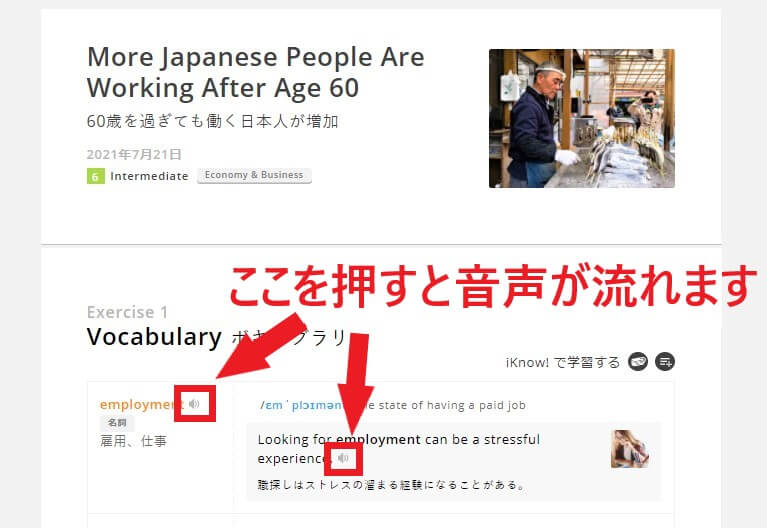Click the Japanese subtitle 60歳を過ぎても働く日本人が増加

pyautogui.click(x=213, y=121)
